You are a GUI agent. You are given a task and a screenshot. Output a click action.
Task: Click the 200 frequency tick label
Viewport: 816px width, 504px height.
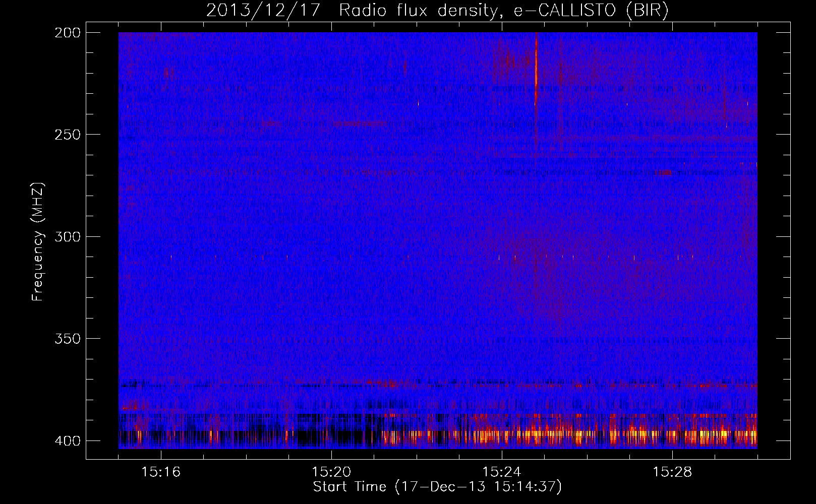pos(67,33)
